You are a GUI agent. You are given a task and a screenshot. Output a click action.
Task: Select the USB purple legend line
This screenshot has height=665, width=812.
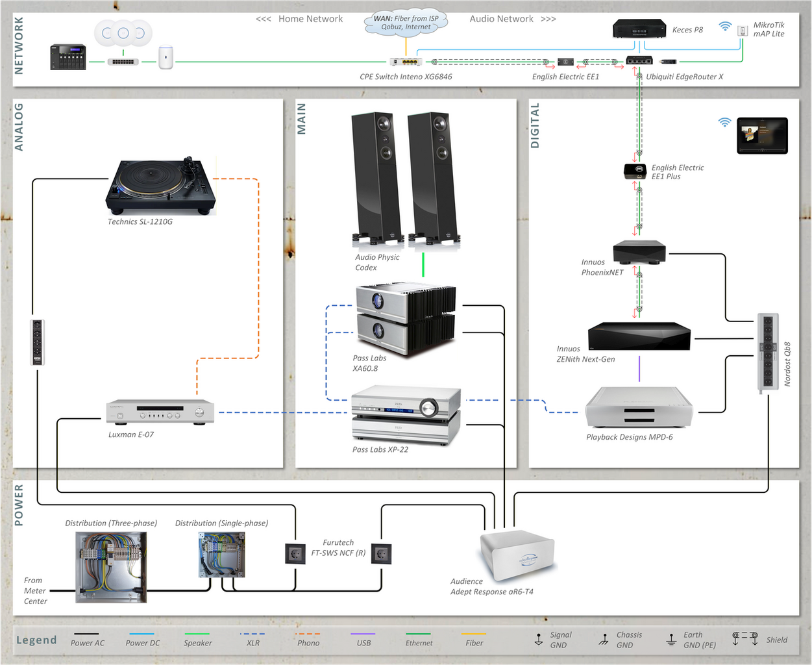click(363, 634)
